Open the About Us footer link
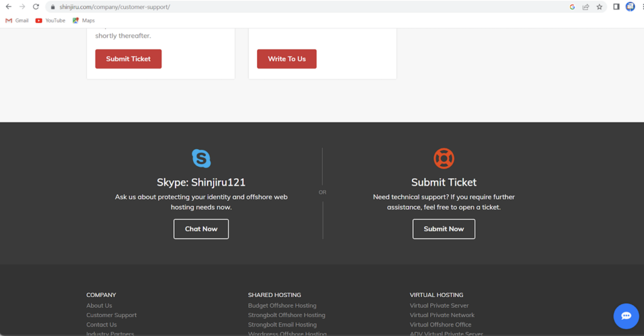The image size is (644, 336). point(99,306)
